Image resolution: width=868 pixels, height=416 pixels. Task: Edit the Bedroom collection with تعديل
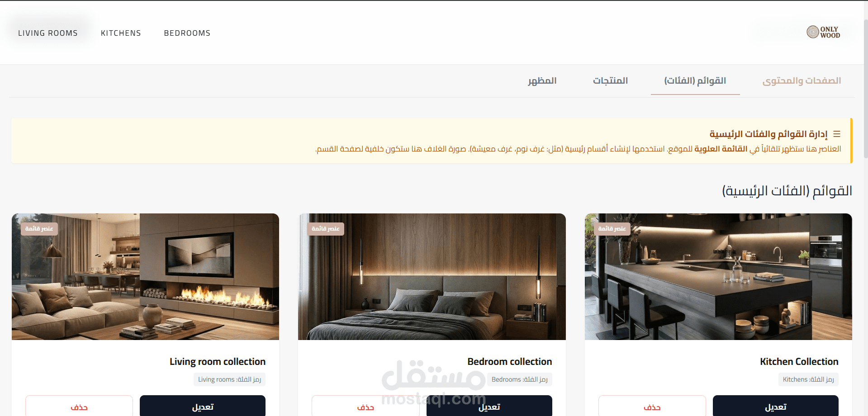489,406
